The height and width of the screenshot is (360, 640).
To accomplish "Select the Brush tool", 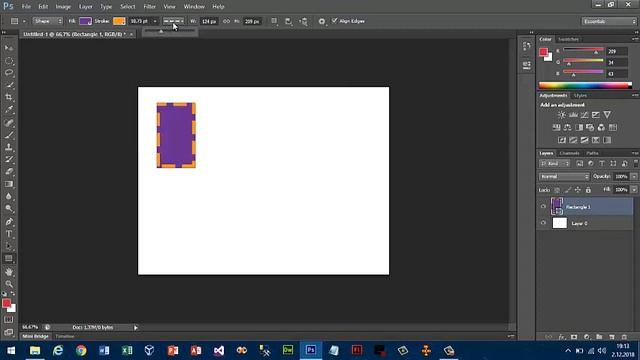I will pyautogui.click(x=9, y=135).
